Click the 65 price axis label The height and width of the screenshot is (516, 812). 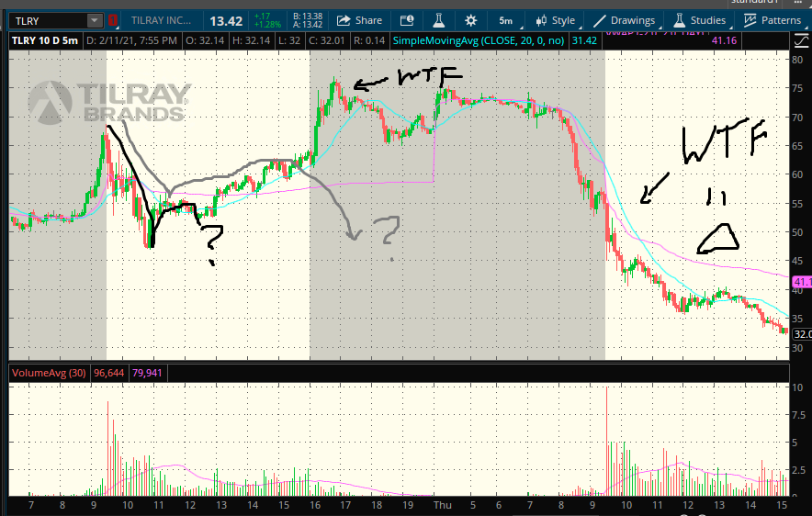pyautogui.click(x=797, y=146)
